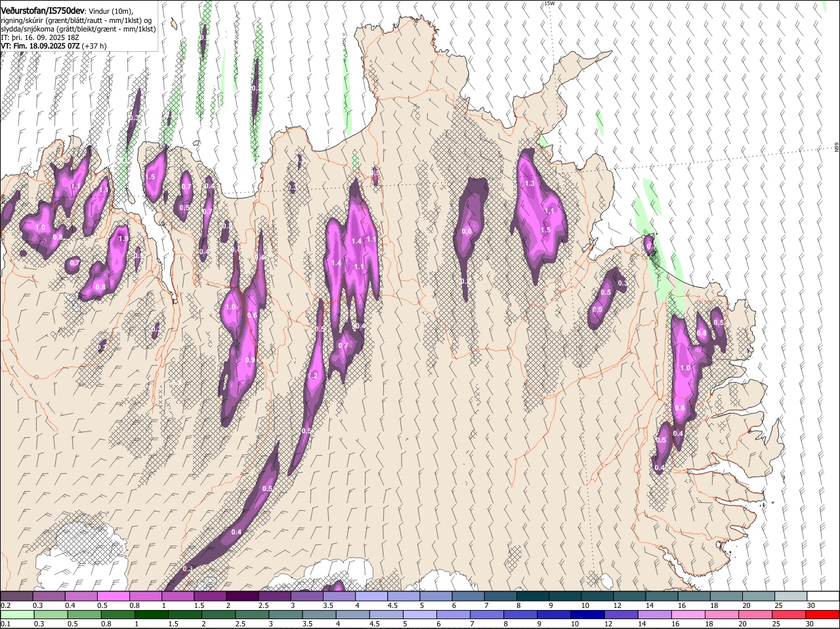The width and height of the screenshot is (840, 629).
Task: Choose the lower legend swatch labeled 0.8
Action: (118, 615)
